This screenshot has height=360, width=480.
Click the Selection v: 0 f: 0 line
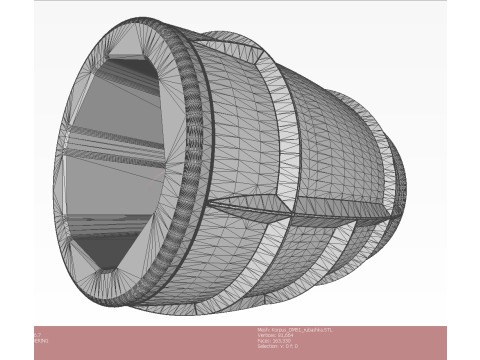[278, 346]
